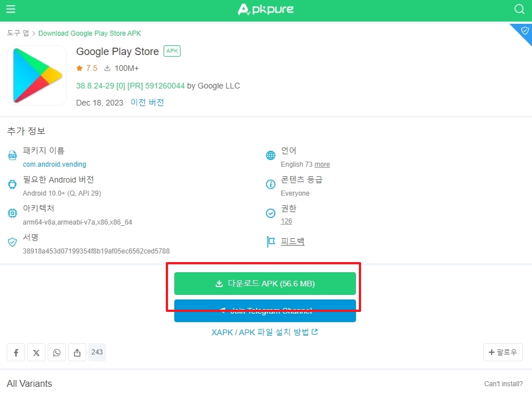
Task: Click the 7.5 rating score
Action: pos(91,68)
